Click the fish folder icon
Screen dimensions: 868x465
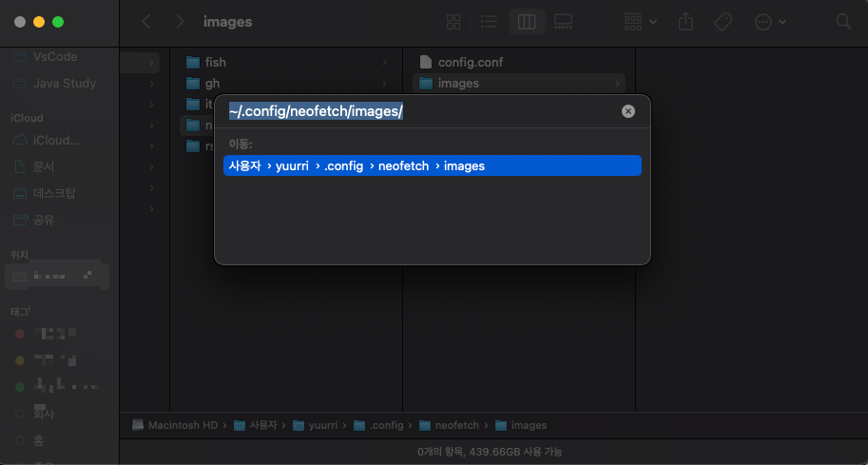pyautogui.click(x=193, y=62)
